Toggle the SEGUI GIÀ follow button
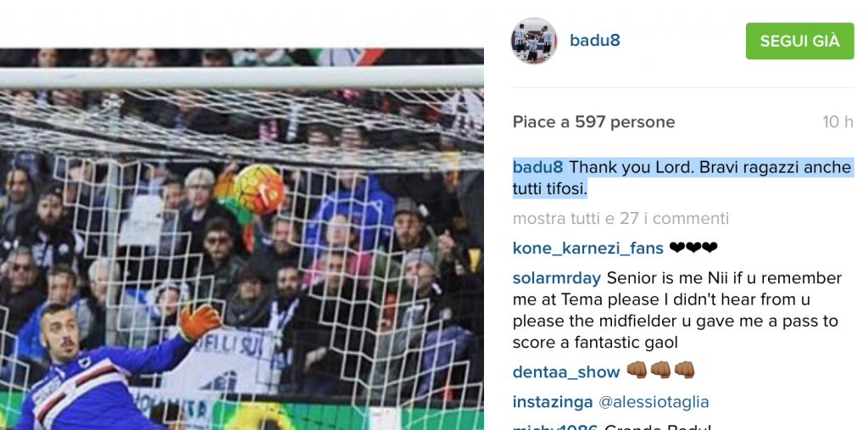 (x=799, y=41)
